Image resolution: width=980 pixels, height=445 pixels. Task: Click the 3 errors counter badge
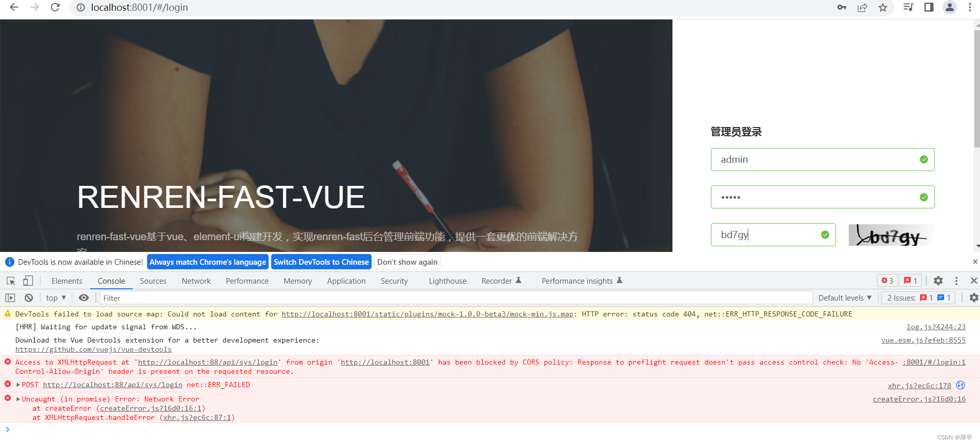(x=888, y=281)
